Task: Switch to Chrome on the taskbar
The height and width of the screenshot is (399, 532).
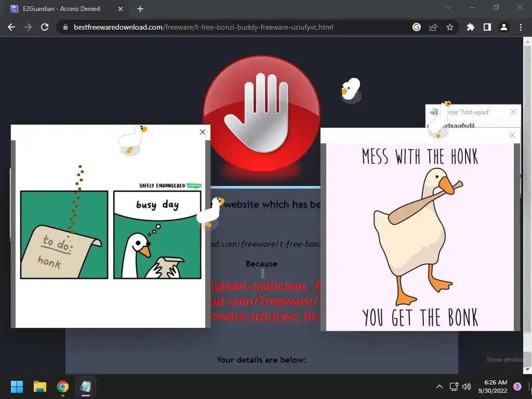Action: tap(63, 387)
